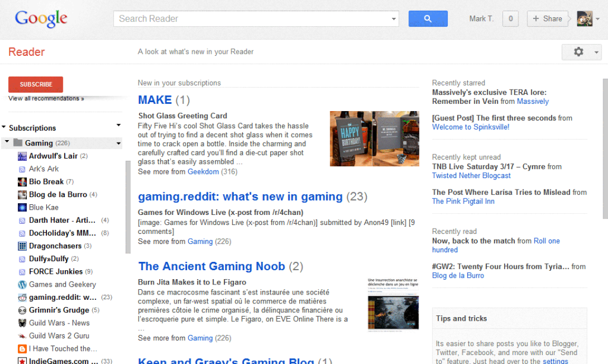Click the Shot Glass Greeting Card headline

(x=183, y=116)
